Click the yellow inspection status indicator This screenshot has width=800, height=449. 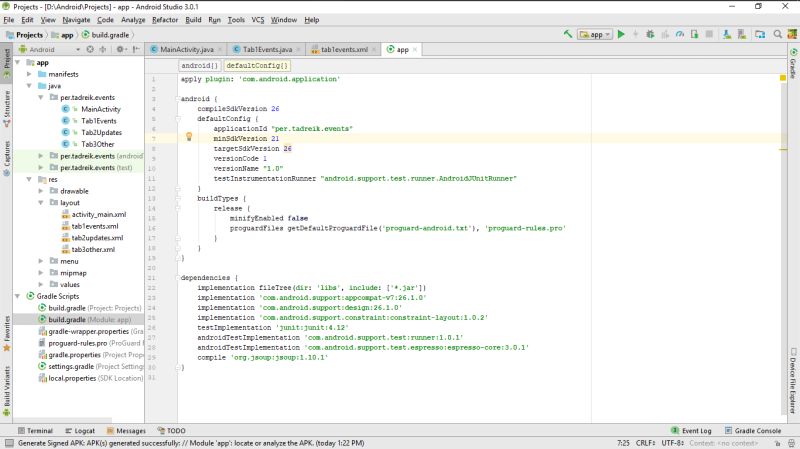tap(783, 78)
